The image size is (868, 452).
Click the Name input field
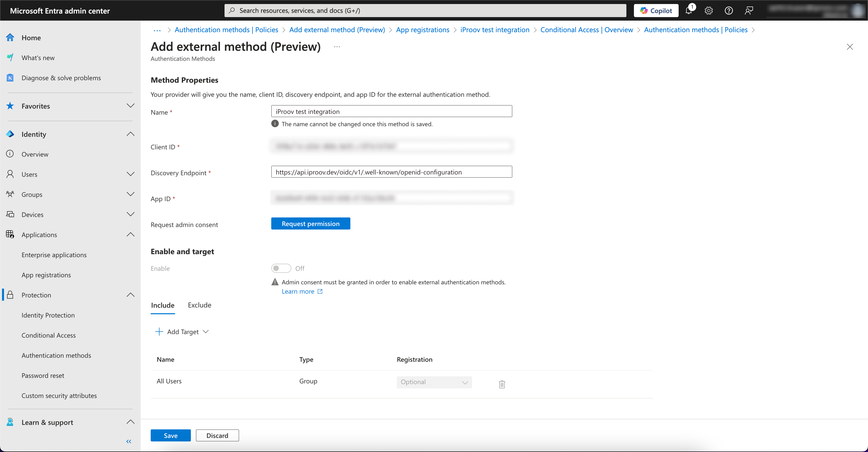click(392, 111)
